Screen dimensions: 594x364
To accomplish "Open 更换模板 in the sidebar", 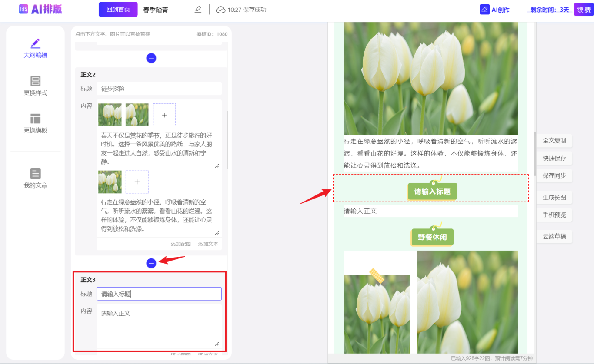I will [35, 123].
